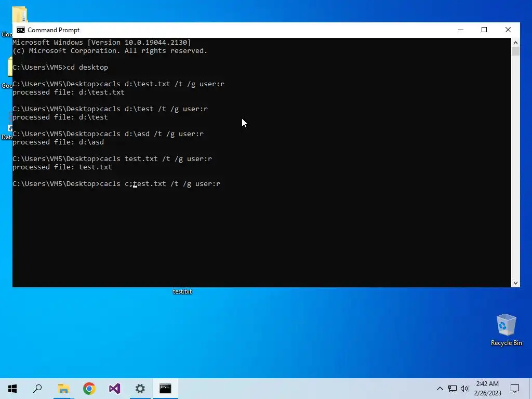The height and width of the screenshot is (399, 532).
Task: Click the Microsoft Windows version line
Action: tap(102, 43)
